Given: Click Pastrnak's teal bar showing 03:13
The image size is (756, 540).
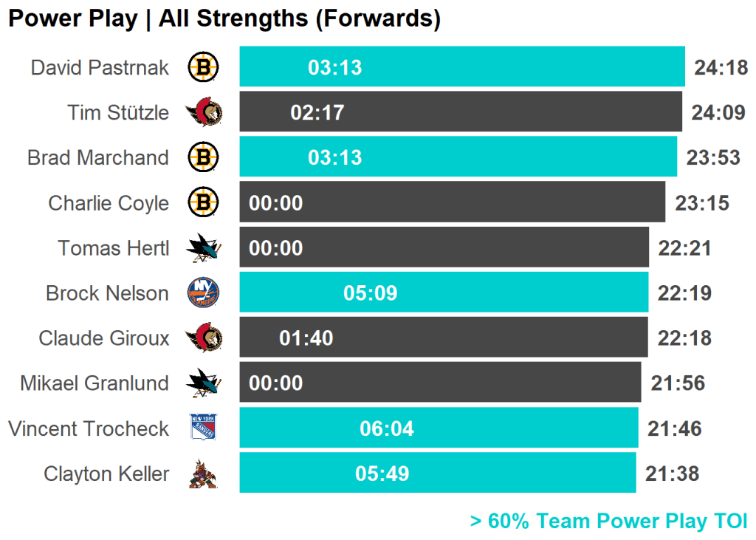Looking at the screenshot, I should (x=461, y=67).
